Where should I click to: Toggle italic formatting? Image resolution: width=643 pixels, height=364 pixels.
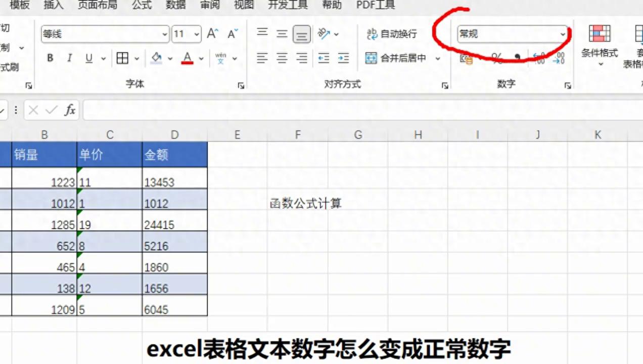coord(70,58)
